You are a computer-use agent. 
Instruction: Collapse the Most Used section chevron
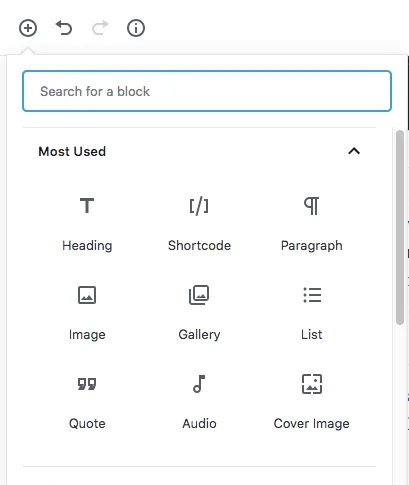tap(354, 151)
